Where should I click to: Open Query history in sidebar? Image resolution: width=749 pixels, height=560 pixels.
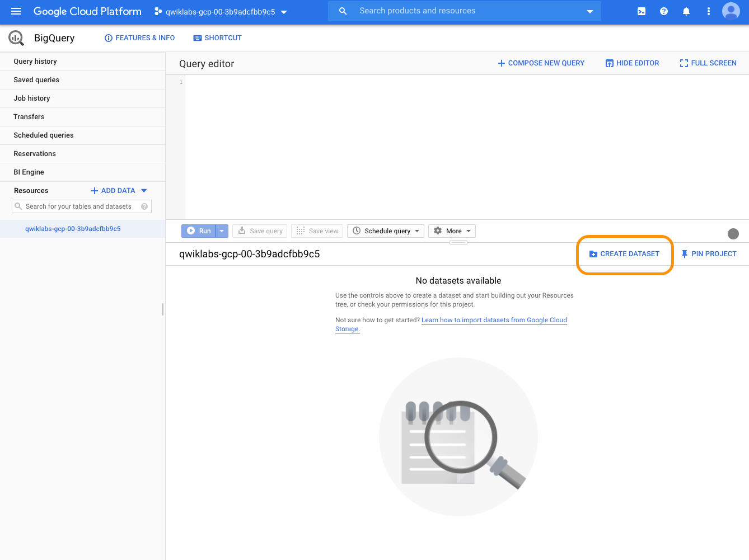(35, 62)
